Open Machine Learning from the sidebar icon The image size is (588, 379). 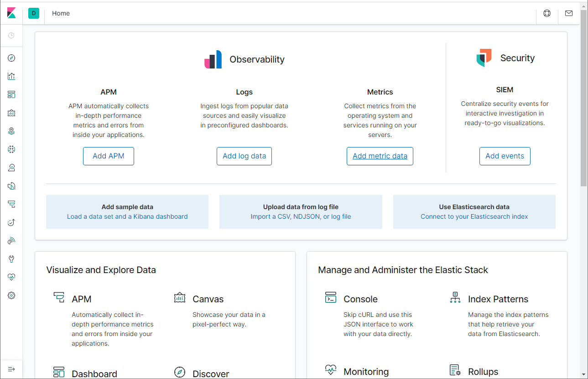[x=11, y=149]
